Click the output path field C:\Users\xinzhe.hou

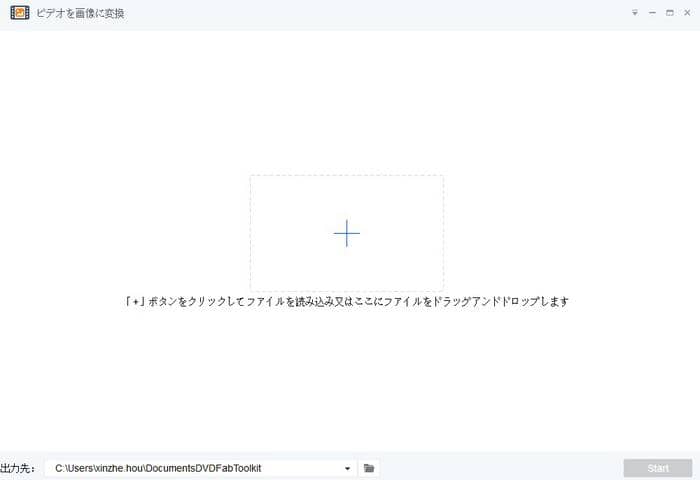point(200,468)
